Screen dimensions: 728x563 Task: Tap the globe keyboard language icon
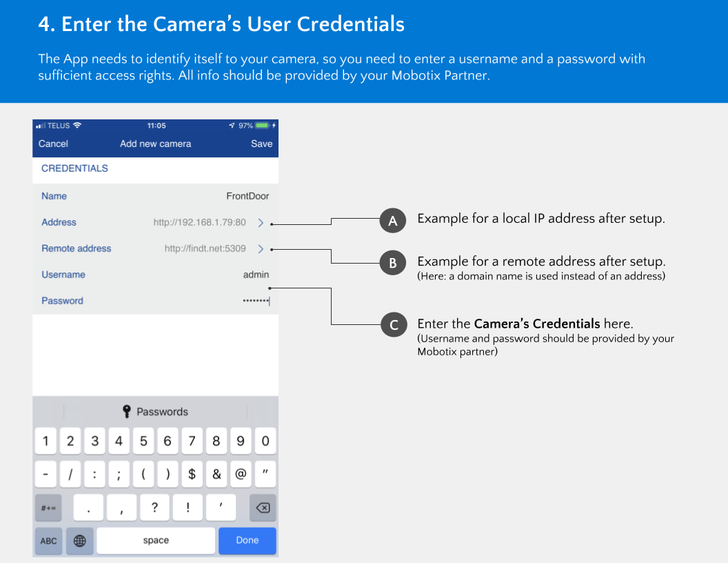click(x=80, y=541)
